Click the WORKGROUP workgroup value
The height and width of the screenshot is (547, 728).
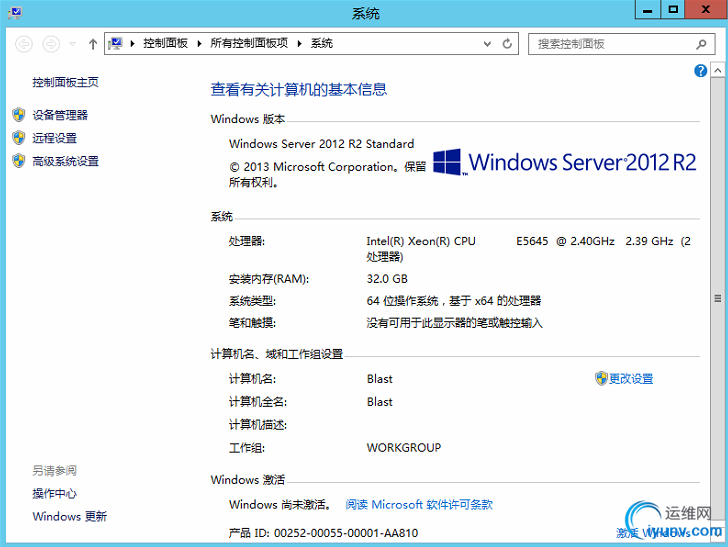point(404,448)
